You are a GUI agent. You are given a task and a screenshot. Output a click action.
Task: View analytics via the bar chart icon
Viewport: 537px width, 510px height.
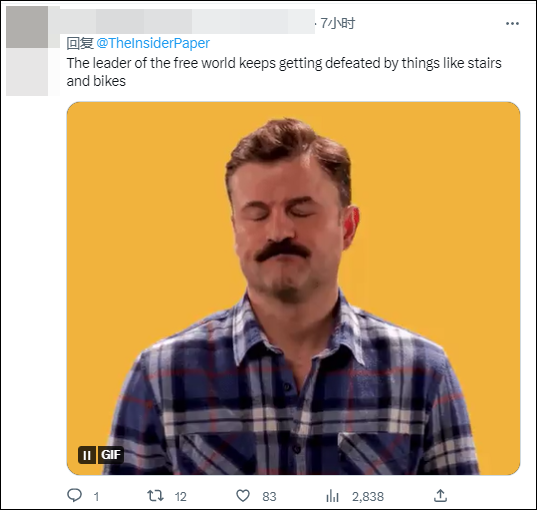[332, 496]
